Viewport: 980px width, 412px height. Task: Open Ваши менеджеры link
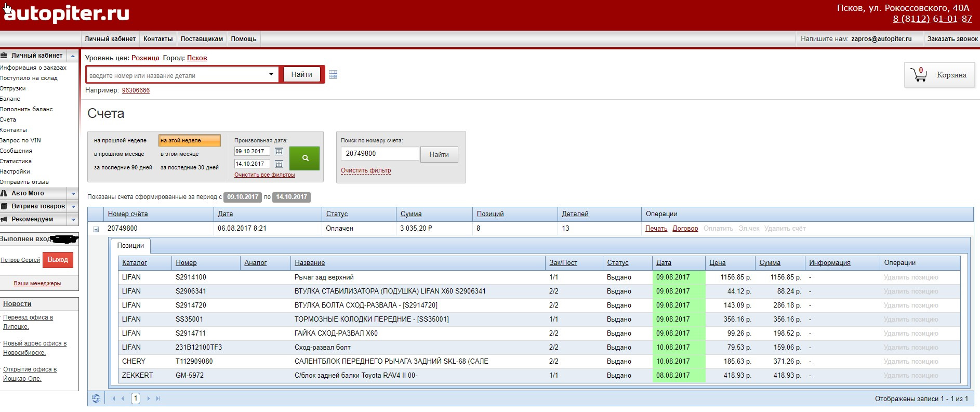pyautogui.click(x=37, y=283)
